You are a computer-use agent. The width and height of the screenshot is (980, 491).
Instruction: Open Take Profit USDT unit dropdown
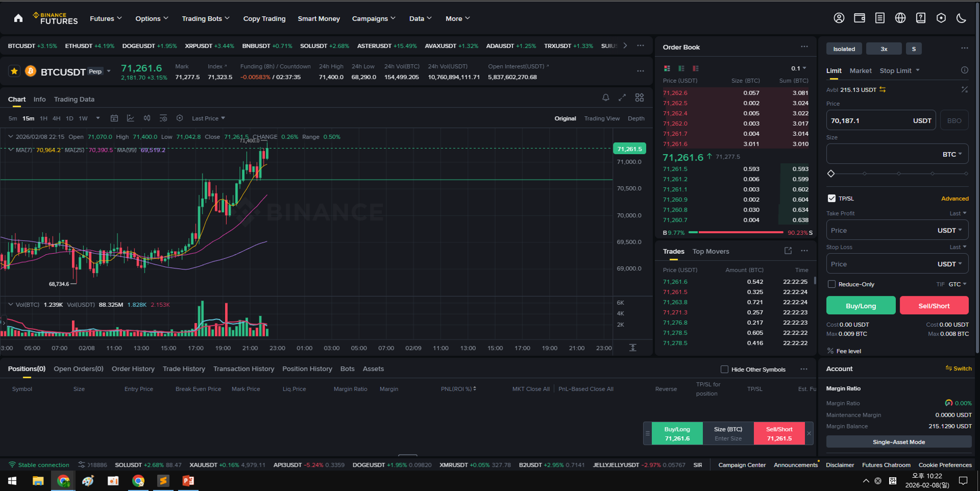(950, 231)
